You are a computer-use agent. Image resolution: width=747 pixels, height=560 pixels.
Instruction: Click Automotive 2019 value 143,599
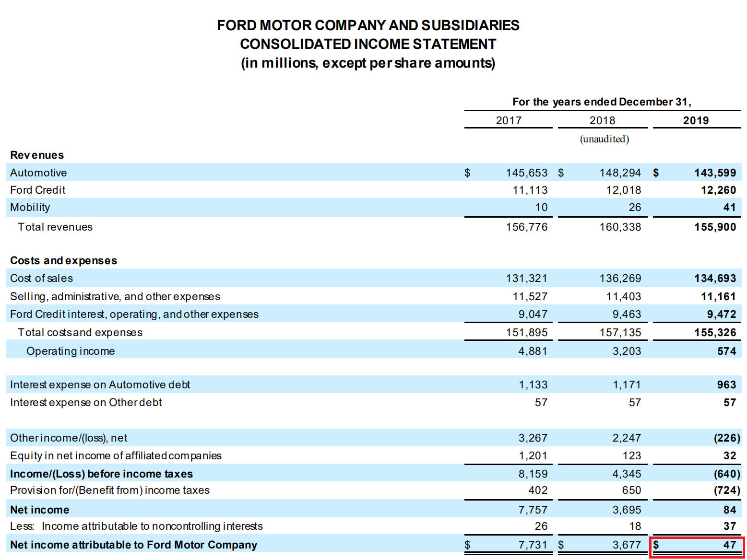click(715, 173)
